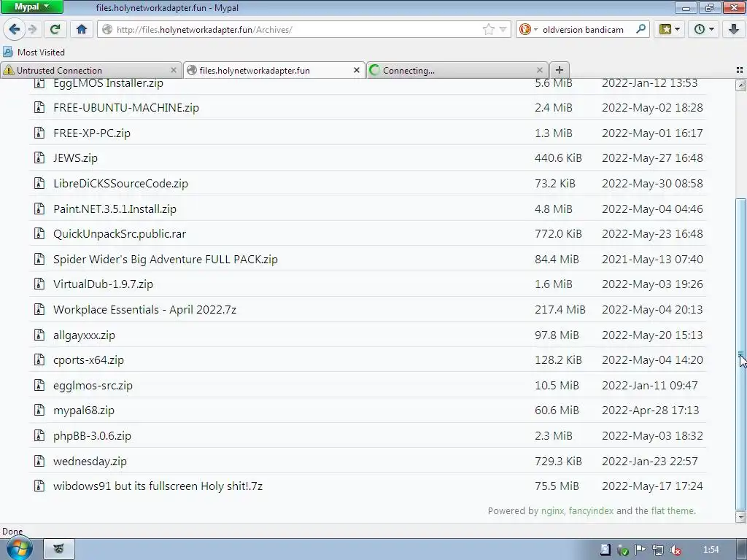
Task: Open the home page button
Action: click(82, 29)
